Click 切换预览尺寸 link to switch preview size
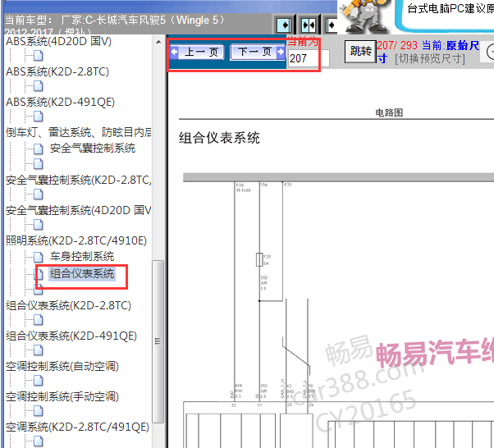Image resolution: width=494 pixels, height=448 pixels. (x=430, y=58)
